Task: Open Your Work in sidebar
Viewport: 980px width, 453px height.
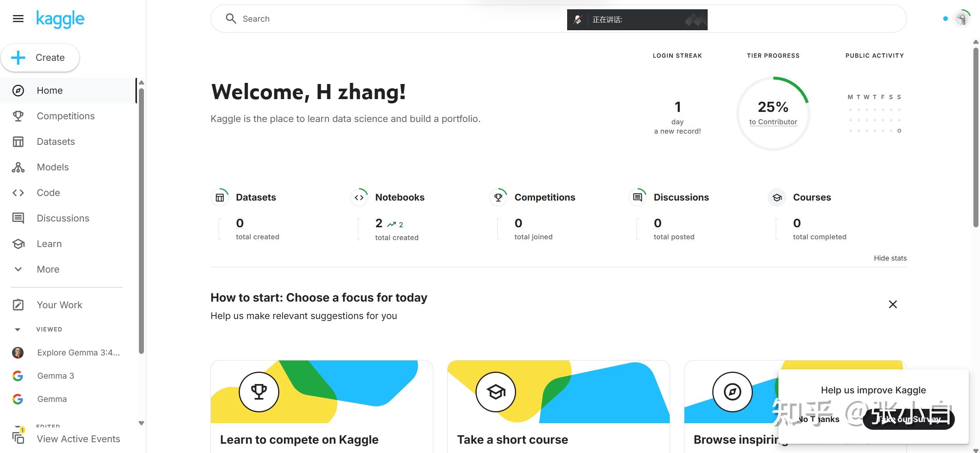Action: (59, 305)
